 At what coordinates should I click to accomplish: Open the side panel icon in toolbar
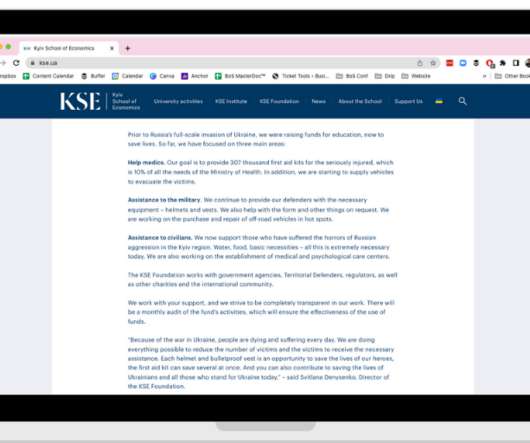click(x=516, y=63)
